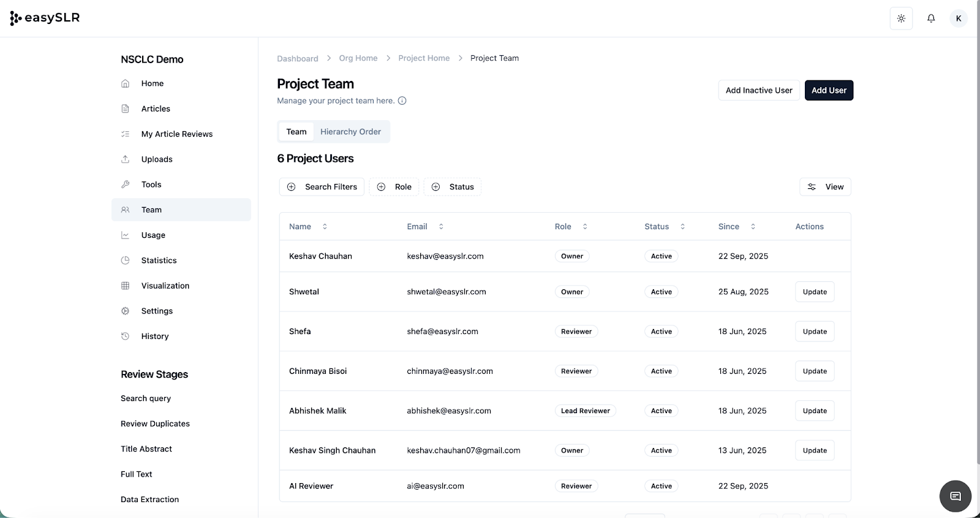Open the notifications bell
This screenshot has height=518, width=980.
[931, 18]
